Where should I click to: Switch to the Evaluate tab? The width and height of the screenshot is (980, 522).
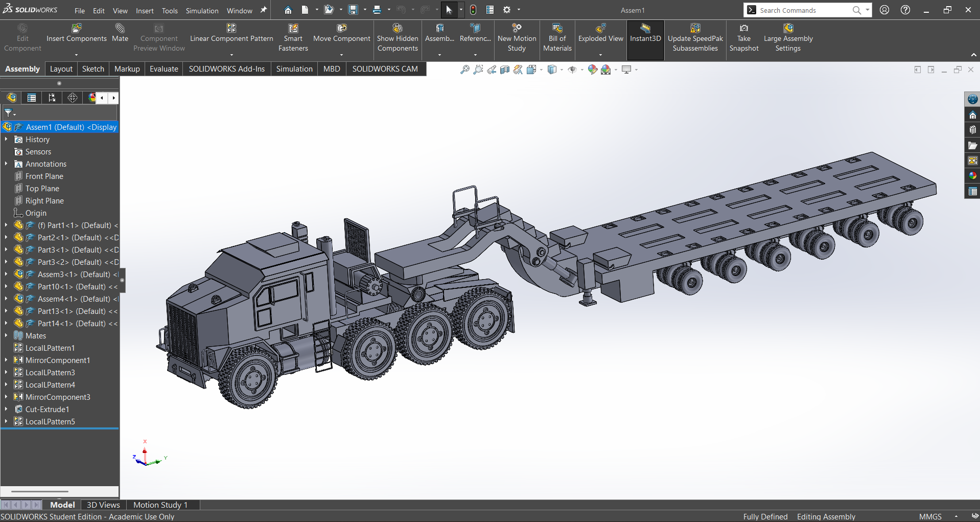point(164,69)
